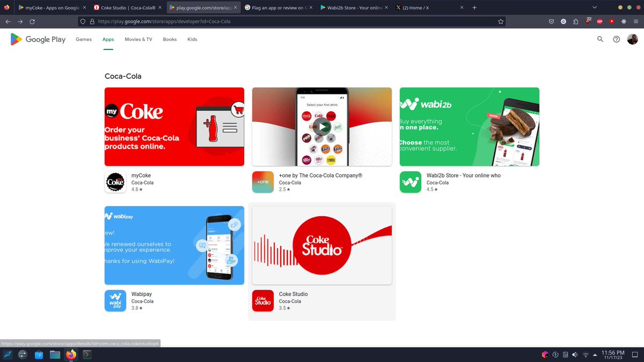Click the Coke Studio banner image
The height and width of the screenshot is (362, 644).
(322, 245)
